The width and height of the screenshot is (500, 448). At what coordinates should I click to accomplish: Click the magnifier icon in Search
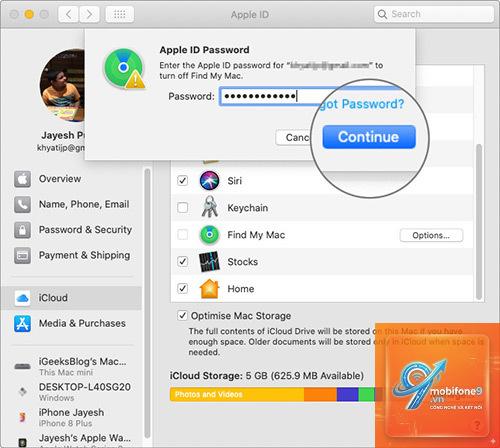pyautogui.click(x=382, y=14)
